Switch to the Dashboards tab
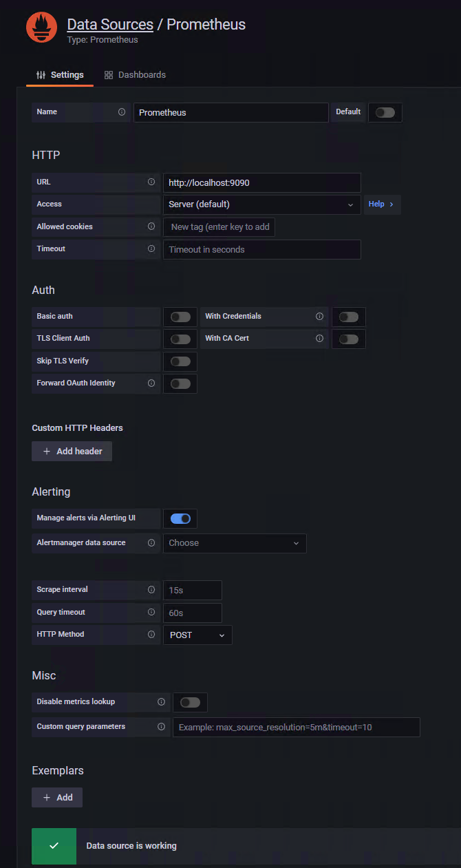The image size is (461, 868). click(135, 75)
